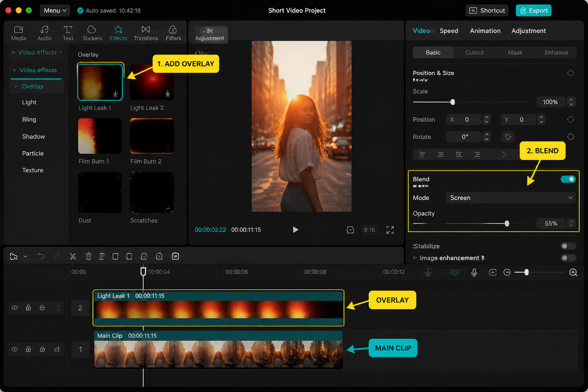Open the Blend Mode dropdown showing Screen
The height and width of the screenshot is (392, 588).
pos(510,198)
